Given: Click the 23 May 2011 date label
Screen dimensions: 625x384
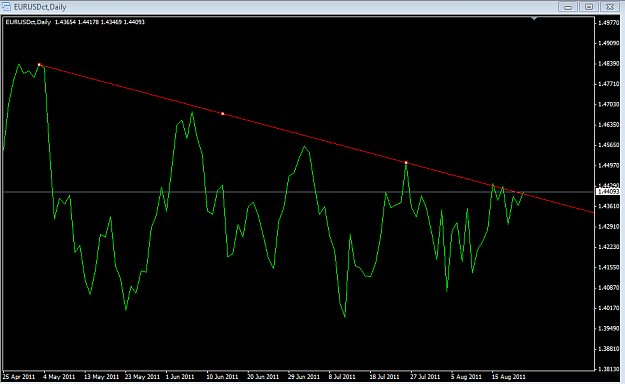Looking at the screenshot, I should coord(142,377).
